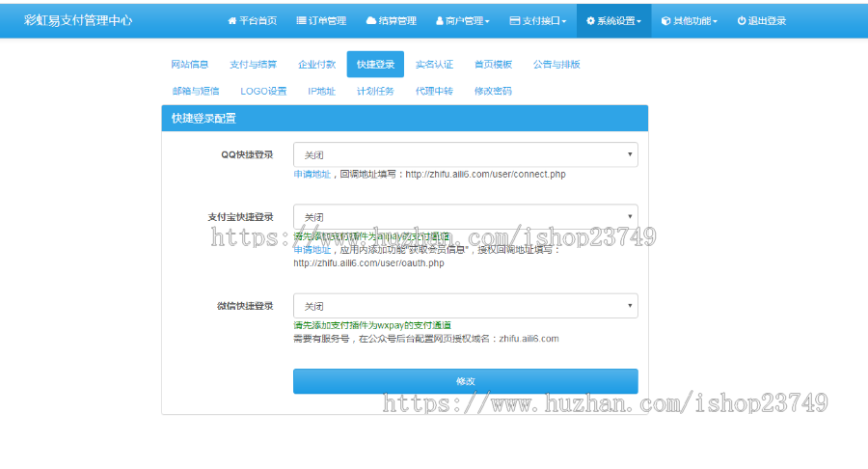Expand the 系统设置 dropdown caret
This screenshot has width=868, height=469.
click(638, 21)
